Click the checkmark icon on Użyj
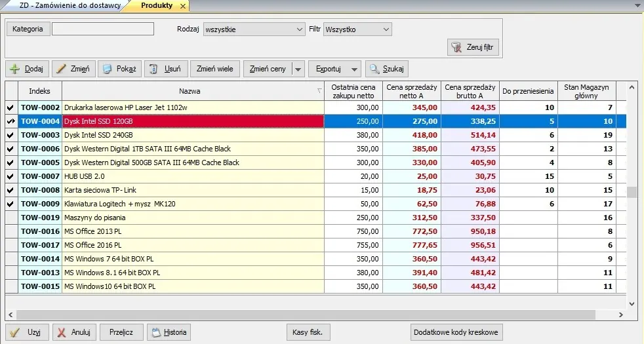The width and height of the screenshot is (644, 344). click(x=15, y=332)
